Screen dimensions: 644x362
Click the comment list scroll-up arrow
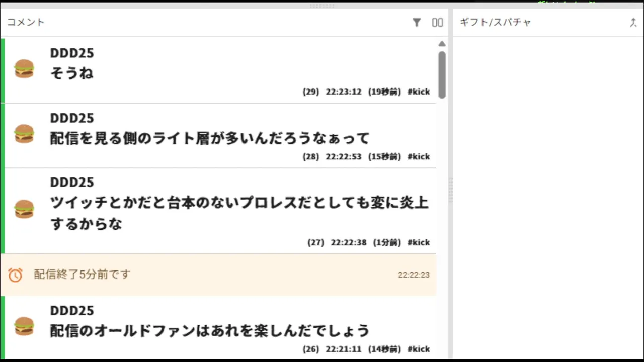(x=442, y=44)
